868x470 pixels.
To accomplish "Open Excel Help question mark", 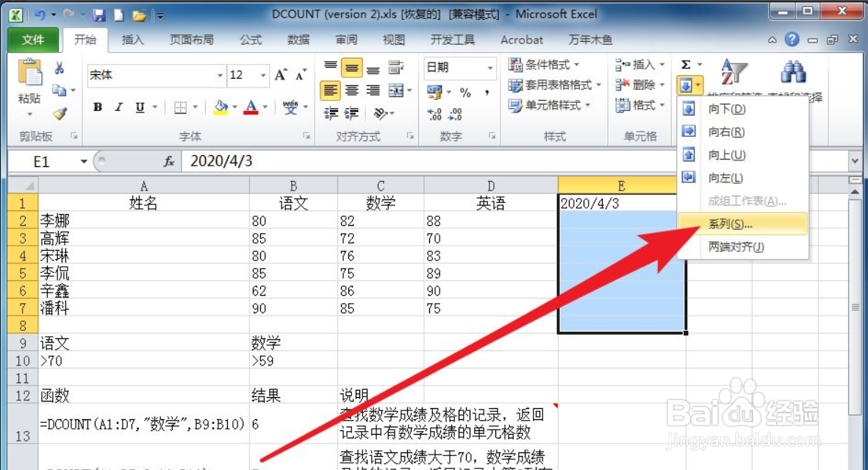I will [792, 40].
